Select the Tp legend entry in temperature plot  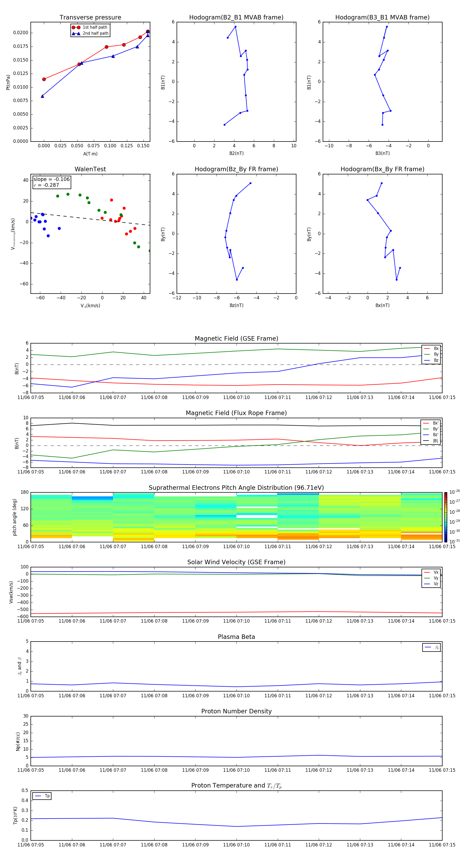[x=42, y=796]
